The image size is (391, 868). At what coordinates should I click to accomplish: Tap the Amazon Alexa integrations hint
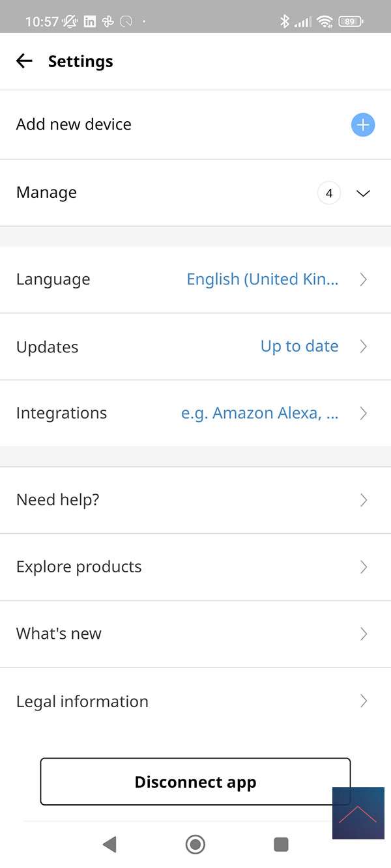[259, 413]
